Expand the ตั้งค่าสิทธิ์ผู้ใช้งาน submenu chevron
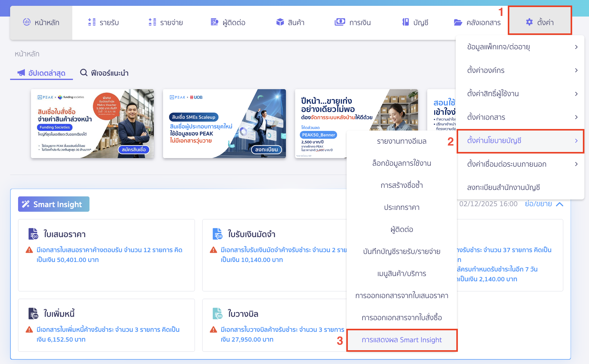Image resolution: width=589 pixels, height=364 pixels. tap(576, 94)
